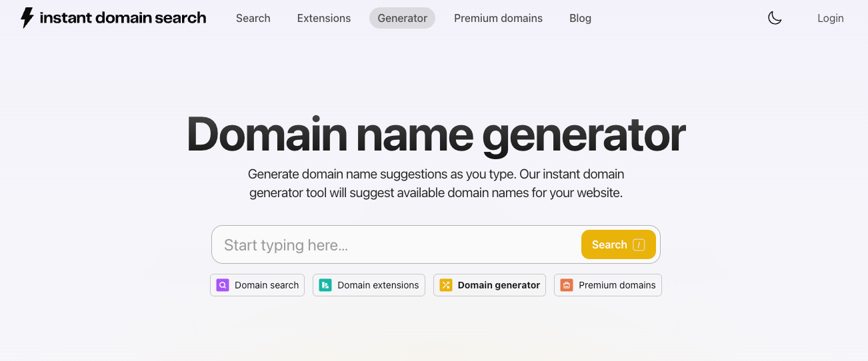Click the slash shortcut icon in Search button
Screen dimensions: 868x361
click(639, 245)
